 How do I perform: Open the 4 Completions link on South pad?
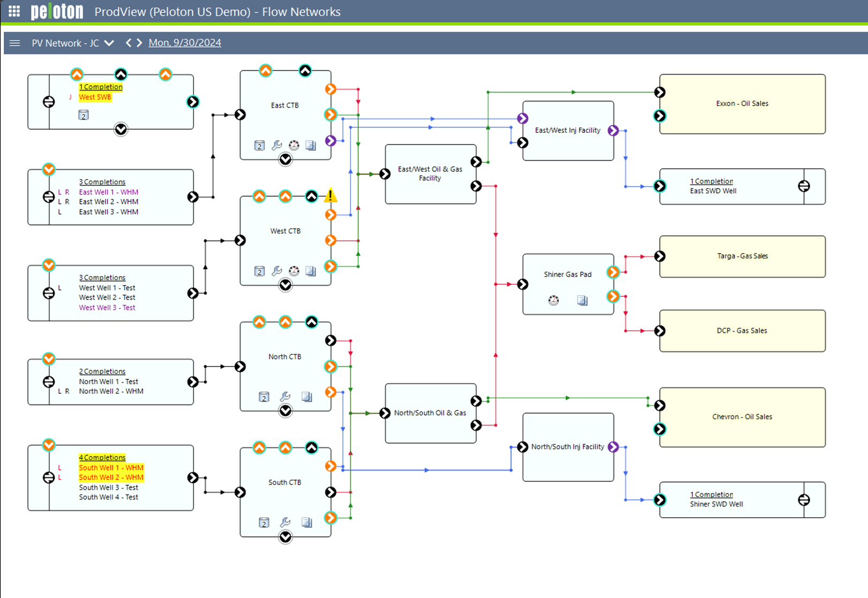(102, 457)
